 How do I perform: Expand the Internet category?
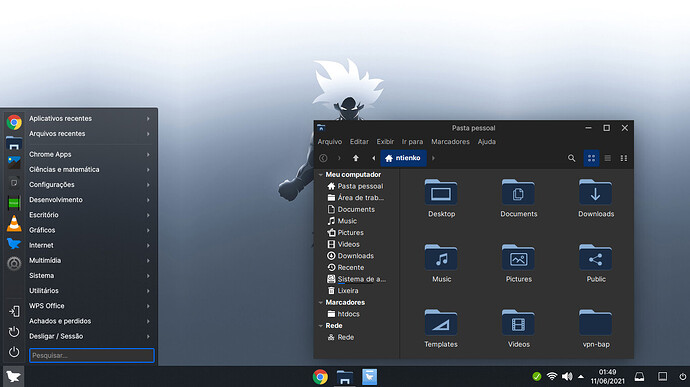90,245
